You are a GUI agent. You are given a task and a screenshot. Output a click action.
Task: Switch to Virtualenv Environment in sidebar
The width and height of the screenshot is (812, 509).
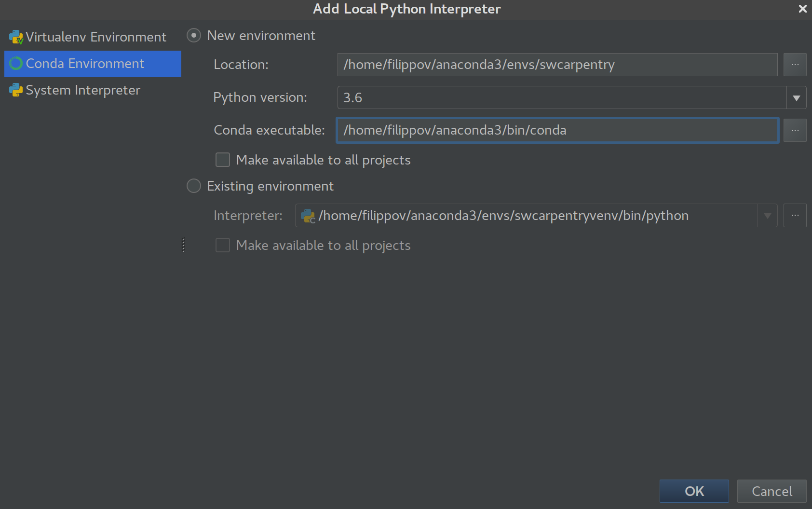point(95,37)
